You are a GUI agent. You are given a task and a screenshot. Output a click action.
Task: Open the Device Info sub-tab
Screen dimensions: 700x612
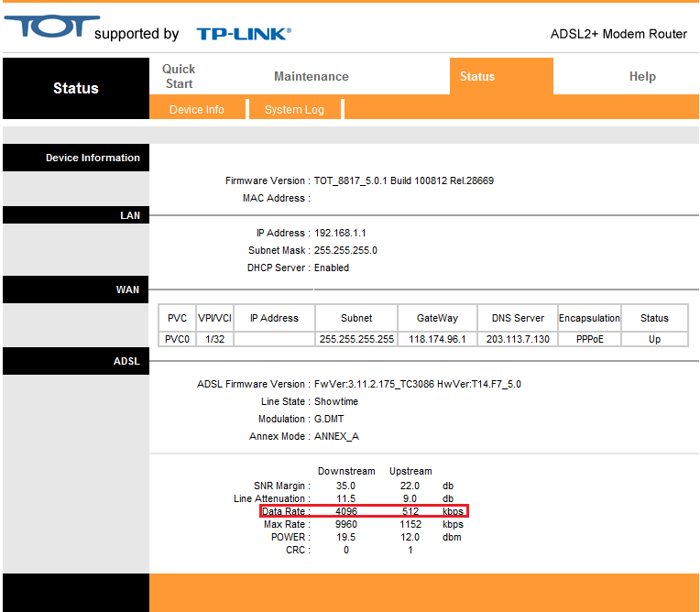(x=197, y=109)
